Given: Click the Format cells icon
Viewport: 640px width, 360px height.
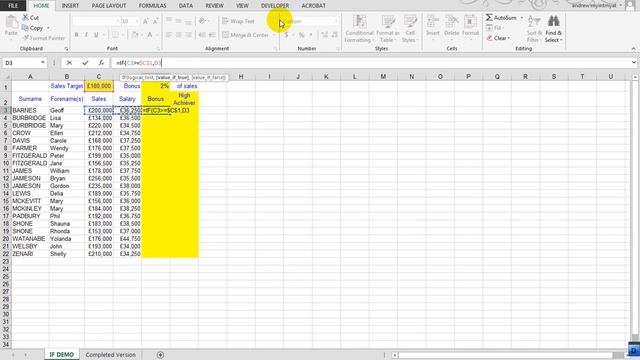Looking at the screenshot, I should [x=470, y=26].
